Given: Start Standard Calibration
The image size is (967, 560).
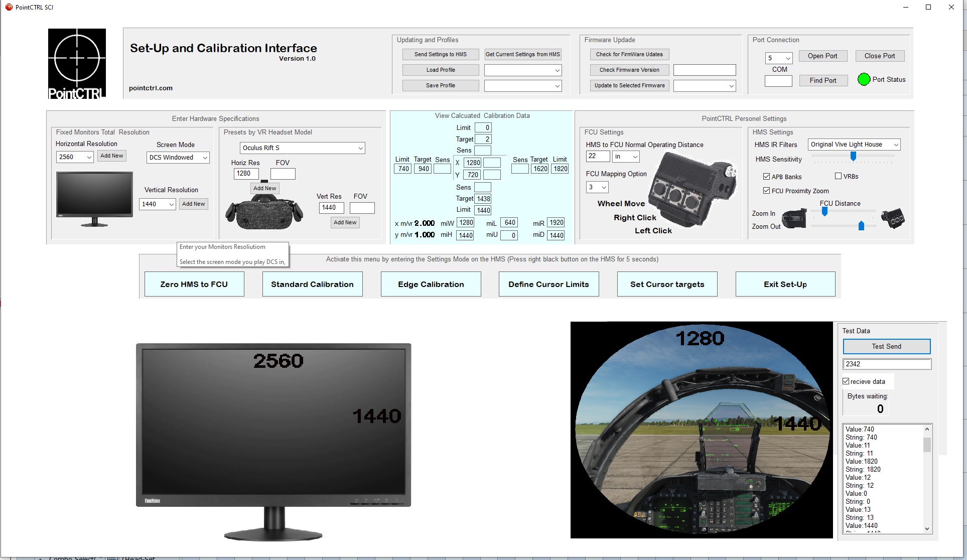Looking at the screenshot, I should click(312, 284).
